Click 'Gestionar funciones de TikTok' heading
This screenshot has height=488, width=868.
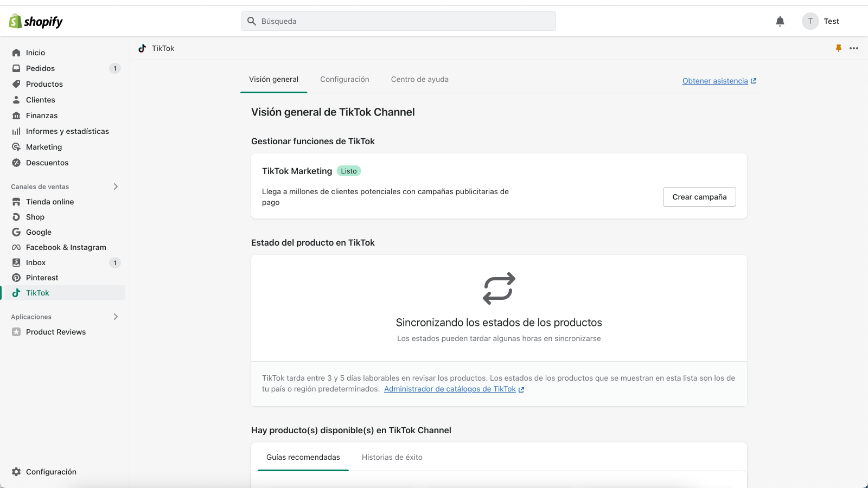tap(313, 141)
